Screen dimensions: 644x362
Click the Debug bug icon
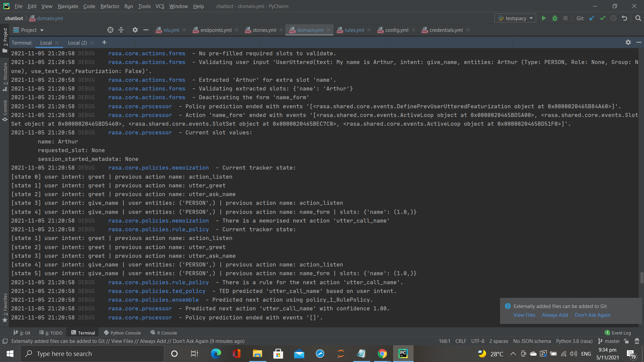[x=555, y=18]
